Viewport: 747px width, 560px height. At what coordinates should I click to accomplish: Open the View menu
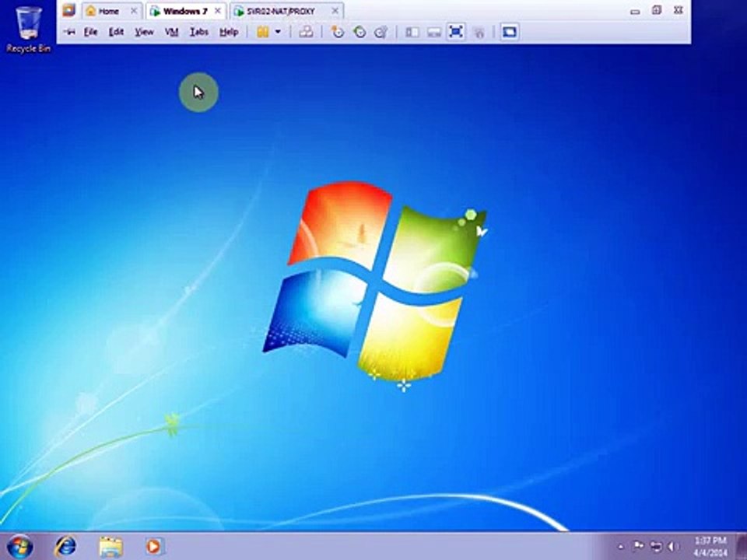coord(144,32)
